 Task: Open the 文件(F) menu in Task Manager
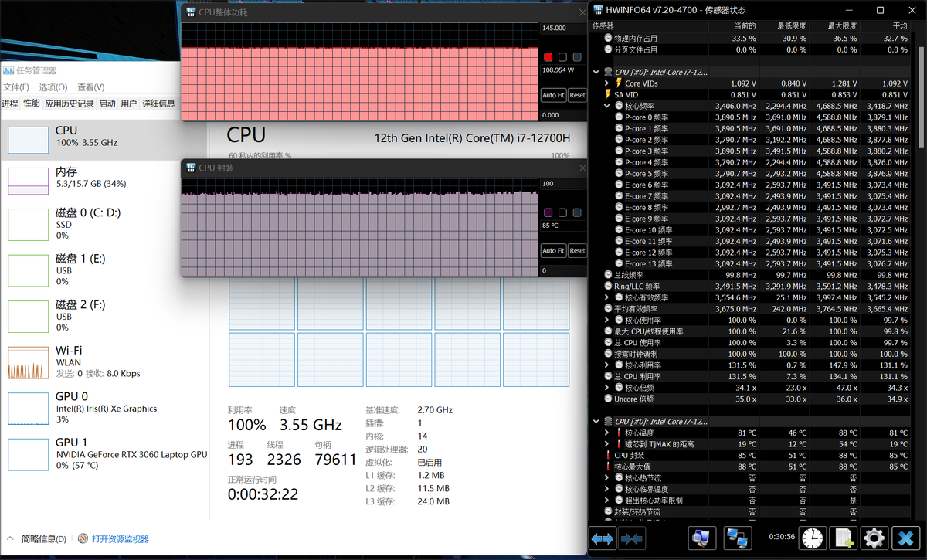(16, 87)
